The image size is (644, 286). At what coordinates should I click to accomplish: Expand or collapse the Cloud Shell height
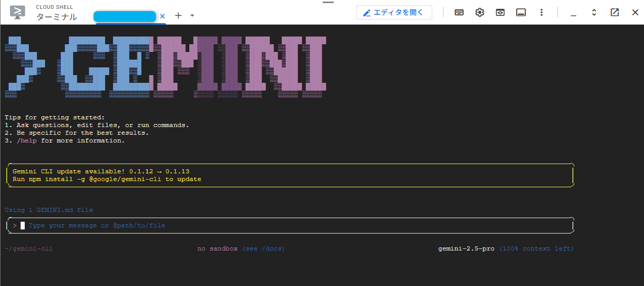pyautogui.click(x=594, y=12)
